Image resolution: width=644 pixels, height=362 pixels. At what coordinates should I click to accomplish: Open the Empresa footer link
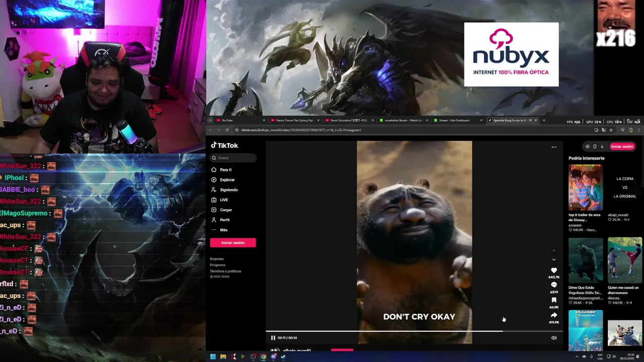pyautogui.click(x=217, y=259)
